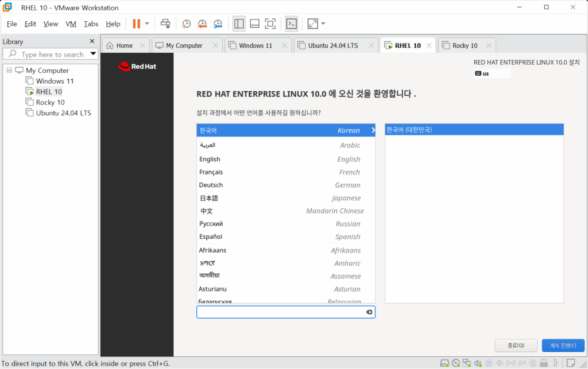Viewport: 588px width, 369px height.
Task: Toggle the library sidebar panel
Action: coord(239,24)
